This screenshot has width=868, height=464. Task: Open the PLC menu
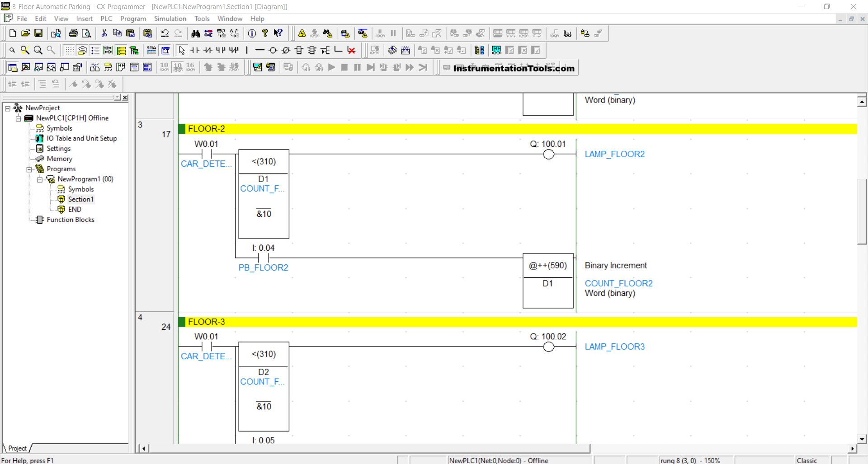106,19
